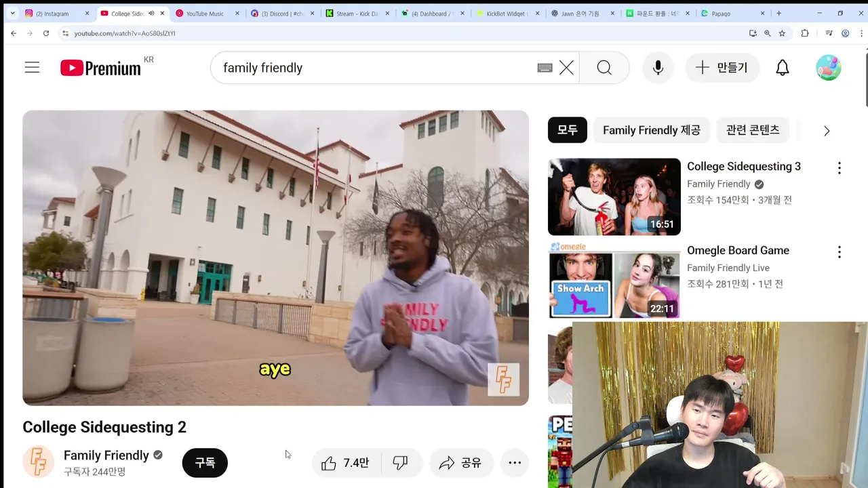Open the Omegle Board Game thumbnail

(614, 281)
